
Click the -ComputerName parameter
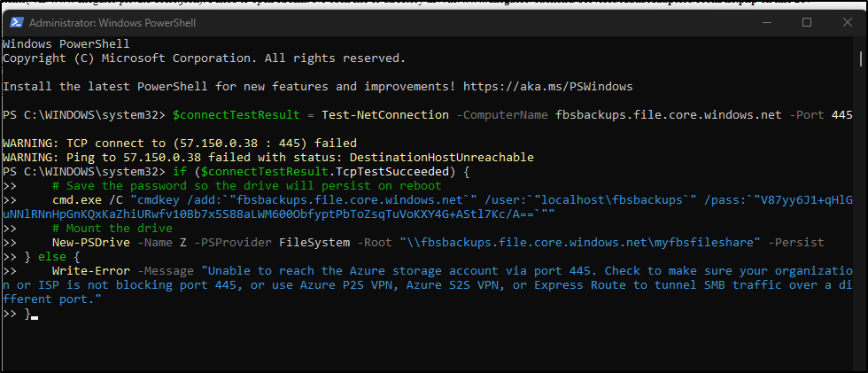[x=501, y=115]
